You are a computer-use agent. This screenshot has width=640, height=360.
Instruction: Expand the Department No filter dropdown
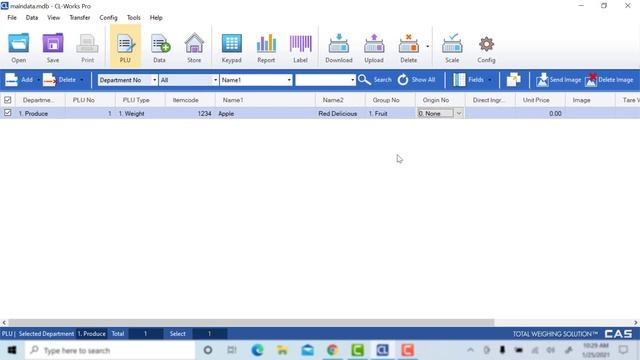[154, 80]
